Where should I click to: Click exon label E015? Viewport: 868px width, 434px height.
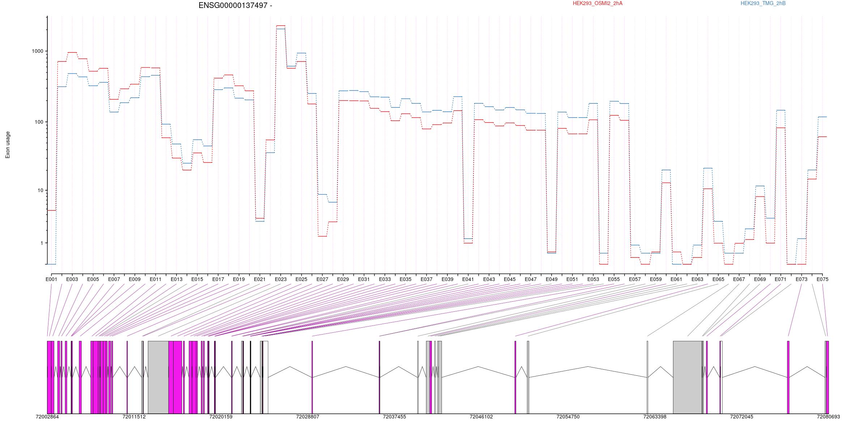197,279
